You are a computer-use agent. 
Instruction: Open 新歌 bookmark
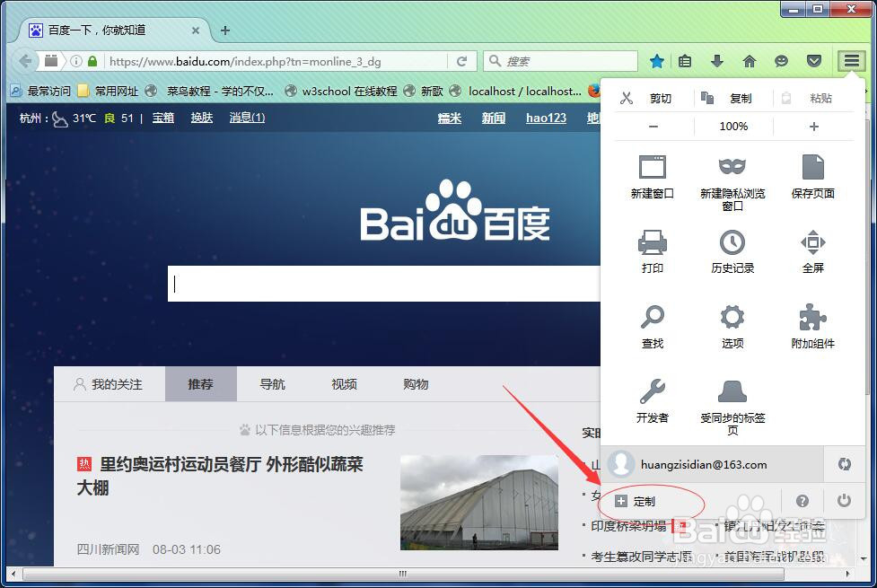(424, 91)
